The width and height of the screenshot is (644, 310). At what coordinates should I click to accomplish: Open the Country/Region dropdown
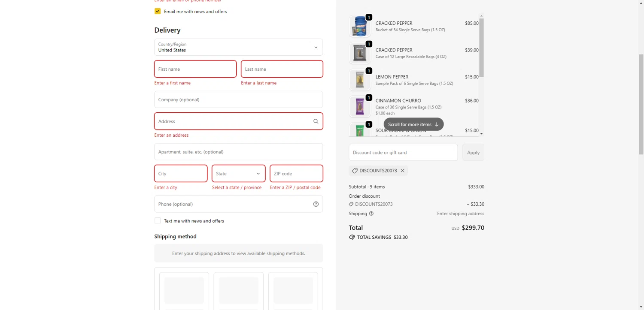(x=238, y=47)
